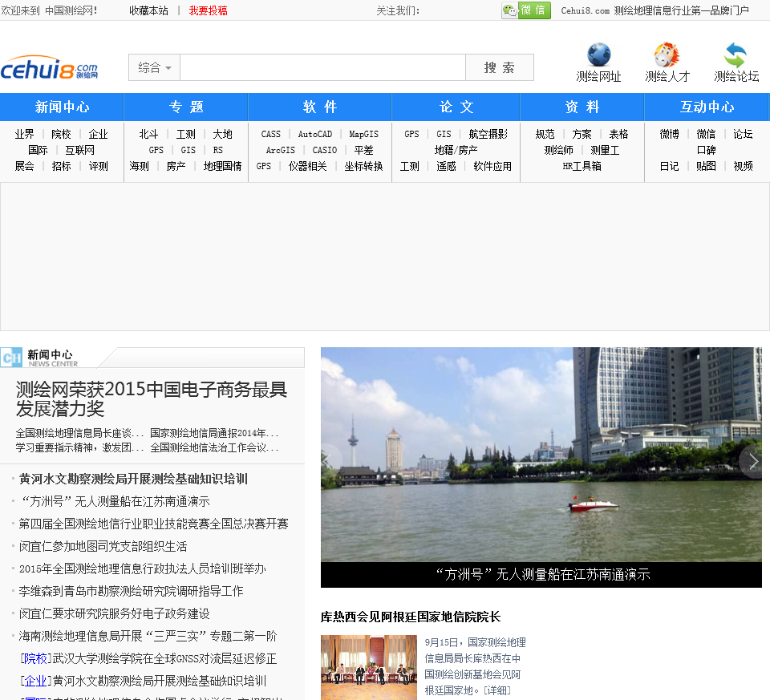Open 武汉大学测绘学院 GNSS news item
This screenshot has width=770, height=700.
[164, 658]
